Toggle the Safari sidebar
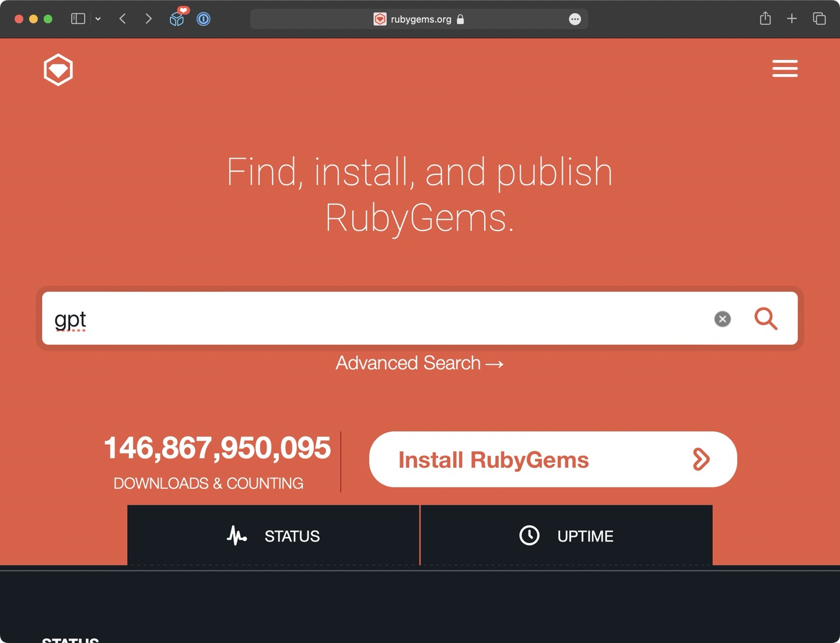This screenshot has width=840, height=643. tap(78, 19)
